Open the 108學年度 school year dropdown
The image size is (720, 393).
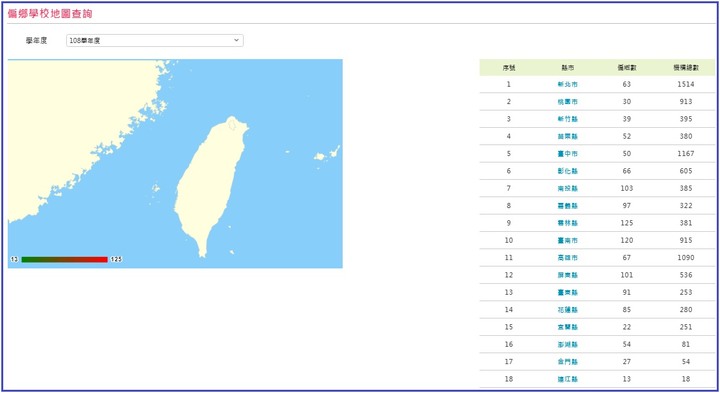155,40
